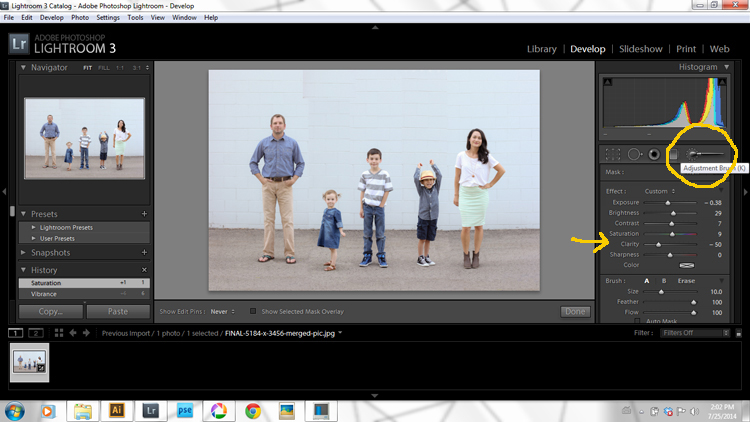Select the Crop Overlay tool
Viewport: 750px width, 422px height.
click(613, 154)
